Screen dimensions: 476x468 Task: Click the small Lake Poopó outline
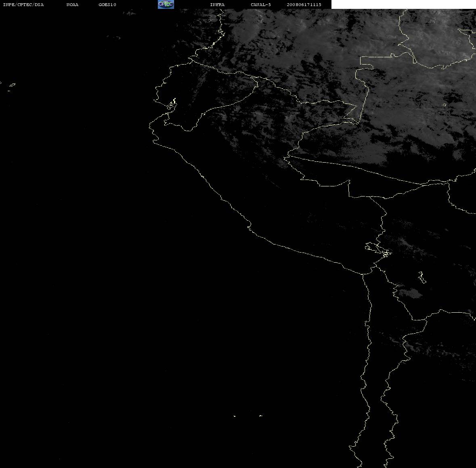coord(421,277)
